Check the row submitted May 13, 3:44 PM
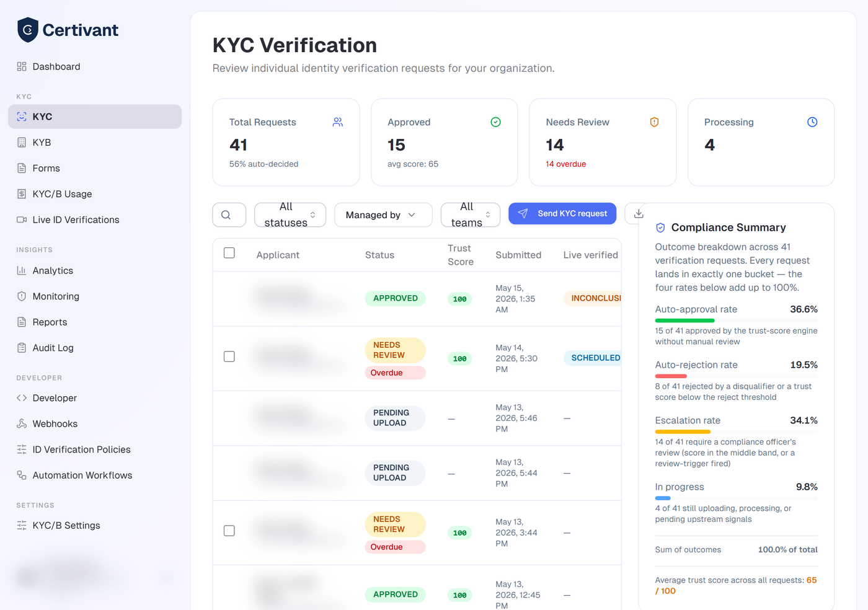 (229, 531)
